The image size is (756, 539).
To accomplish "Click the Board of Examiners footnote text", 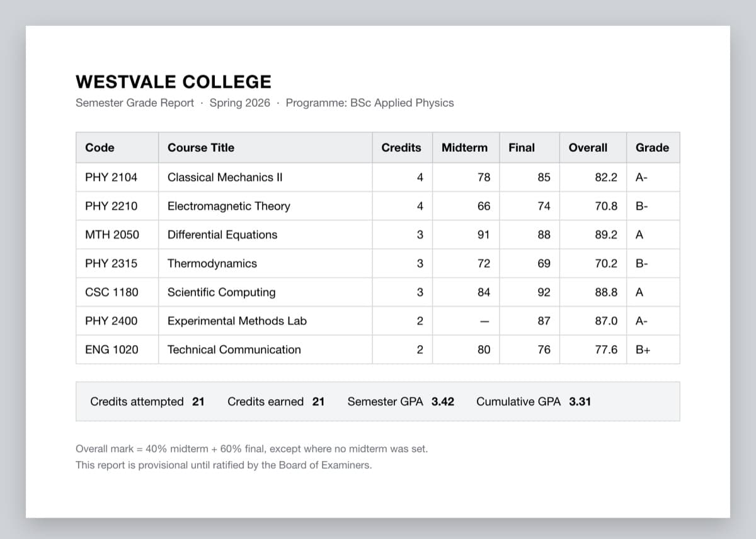I will (224, 465).
